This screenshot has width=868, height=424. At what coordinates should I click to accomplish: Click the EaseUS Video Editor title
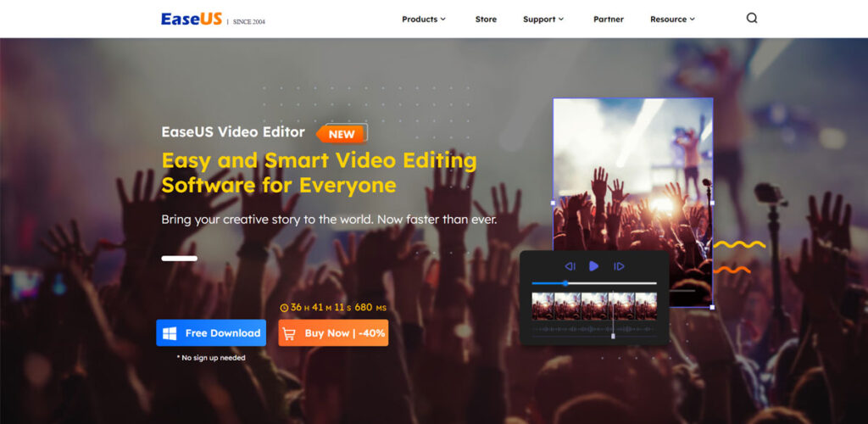[233, 131]
